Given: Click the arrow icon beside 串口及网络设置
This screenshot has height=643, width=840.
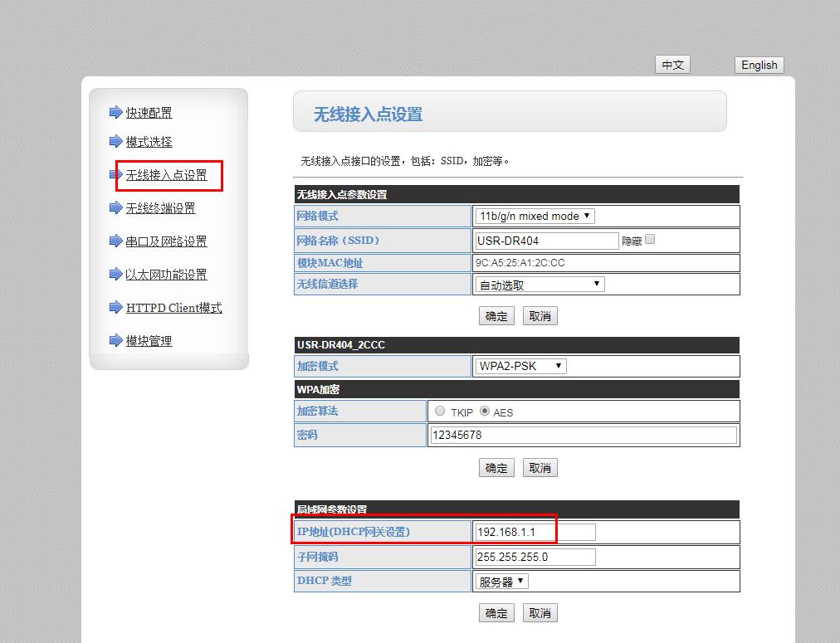Looking at the screenshot, I should click(115, 241).
